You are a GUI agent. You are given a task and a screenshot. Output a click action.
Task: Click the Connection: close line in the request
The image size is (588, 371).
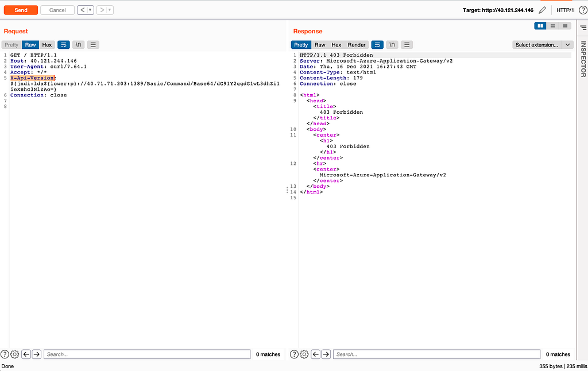click(x=38, y=95)
